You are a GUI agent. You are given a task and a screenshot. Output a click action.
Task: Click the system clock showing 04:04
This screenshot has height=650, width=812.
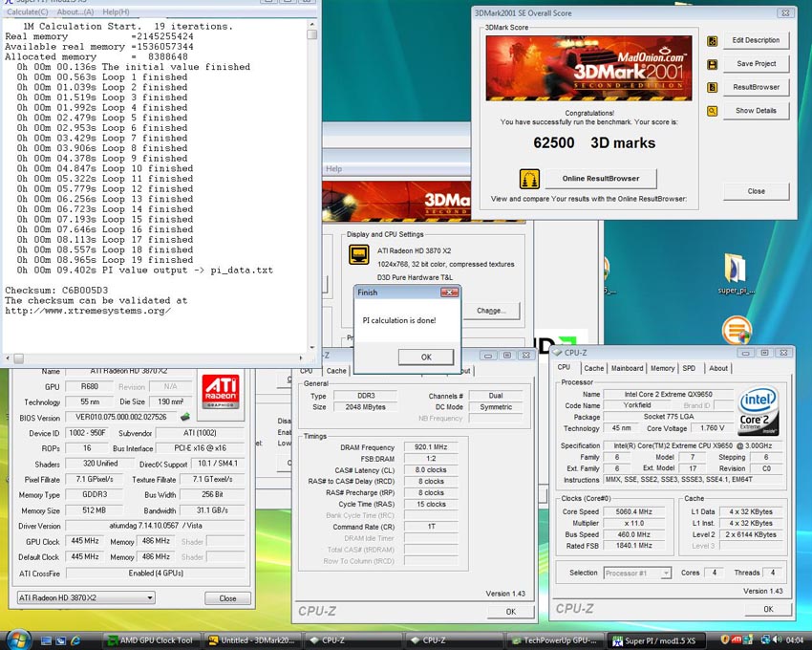[x=795, y=640]
